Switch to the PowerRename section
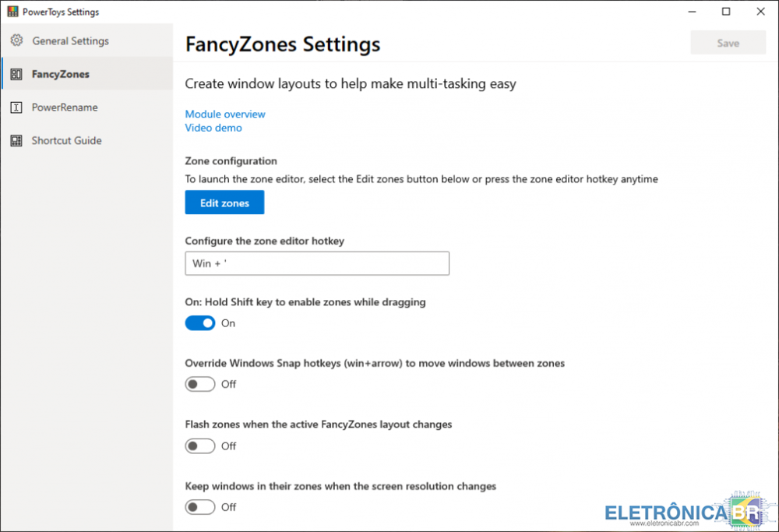 [x=65, y=107]
